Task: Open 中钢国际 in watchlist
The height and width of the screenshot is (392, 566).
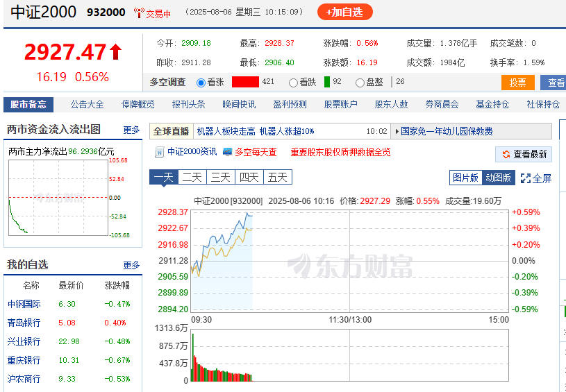Action: coord(24,304)
